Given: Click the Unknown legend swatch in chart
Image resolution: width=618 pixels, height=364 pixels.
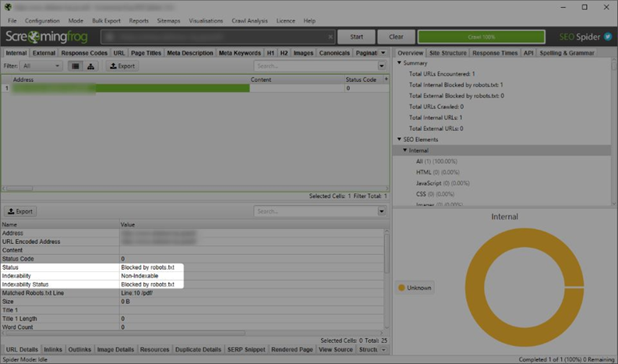Looking at the screenshot, I should tap(402, 288).
